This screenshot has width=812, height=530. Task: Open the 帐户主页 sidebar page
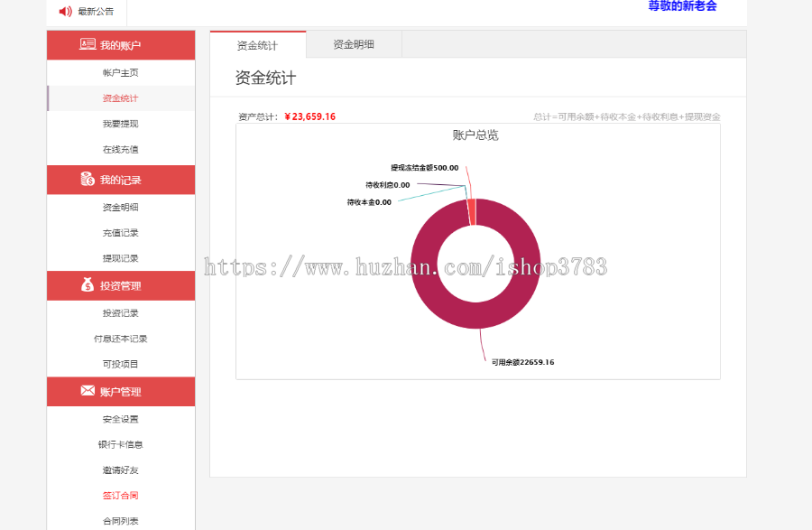pyautogui.click(x=120, y=73)
